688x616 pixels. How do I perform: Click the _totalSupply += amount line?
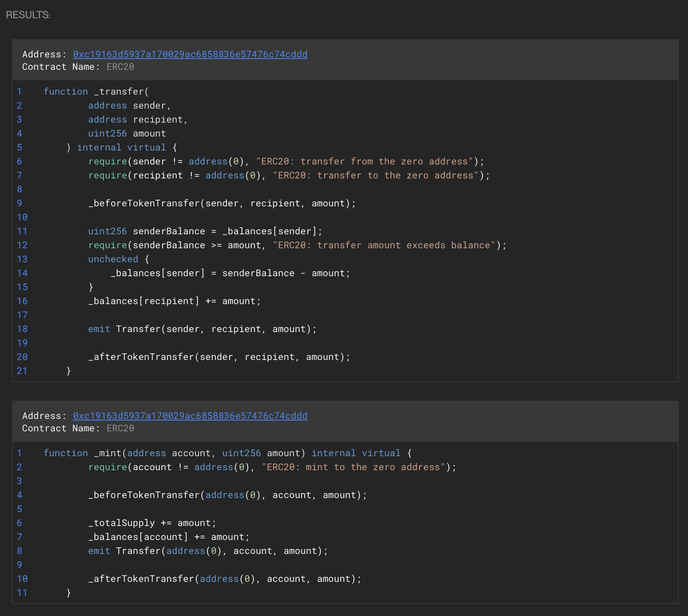[152, 523]
